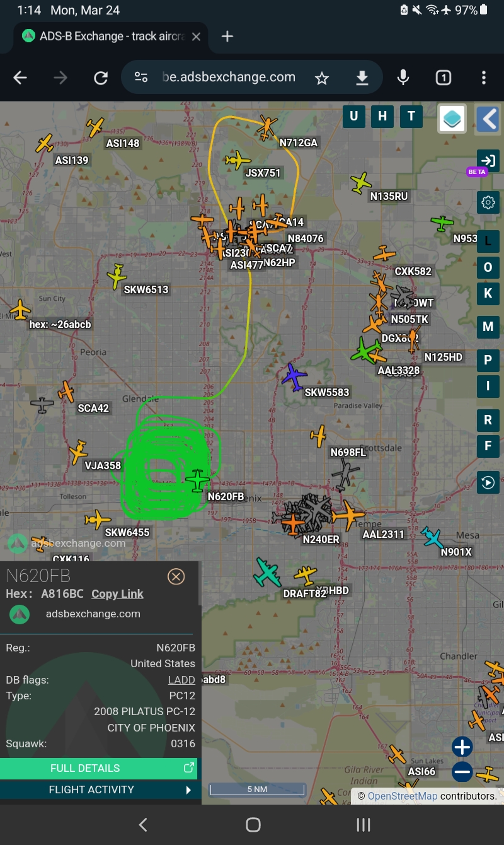This screenshot has width=504, height=845.
Task: Open the tab switcher
Action: [x=444, y=78]
